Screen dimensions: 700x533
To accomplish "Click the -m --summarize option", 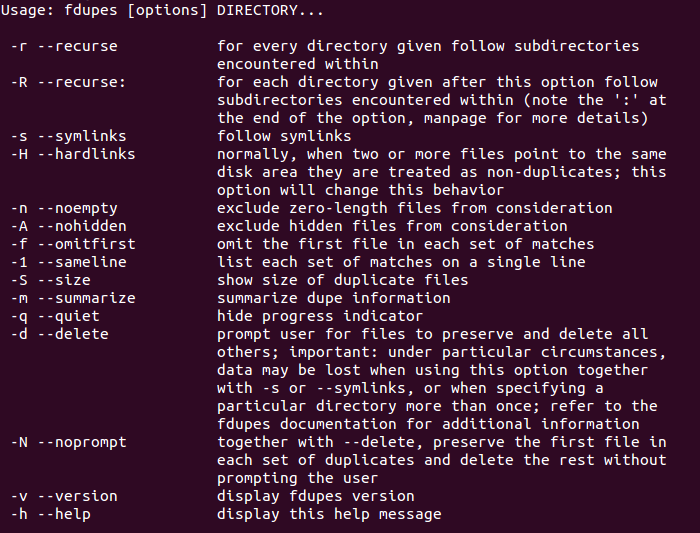I will (x=73, y=298).
